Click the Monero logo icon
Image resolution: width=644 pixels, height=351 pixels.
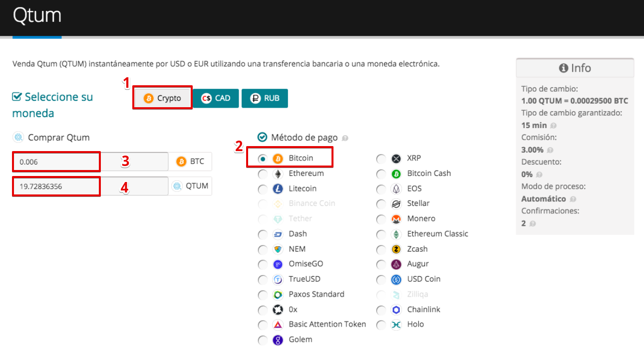point(396,219)
